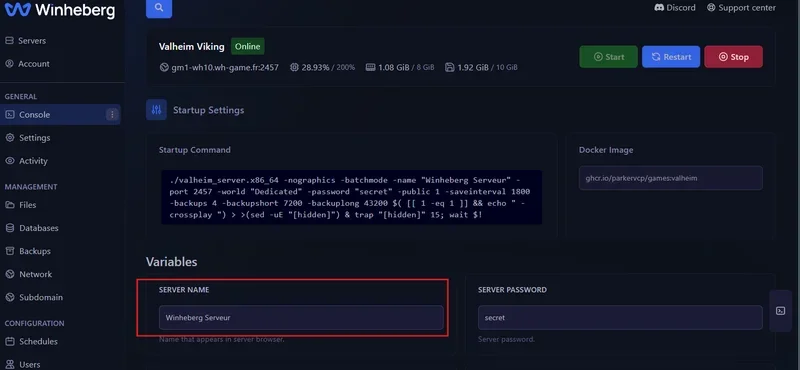Click the red Stop button
The width and height of the screenshot is (800, 370).
click(x=733, y=57)
